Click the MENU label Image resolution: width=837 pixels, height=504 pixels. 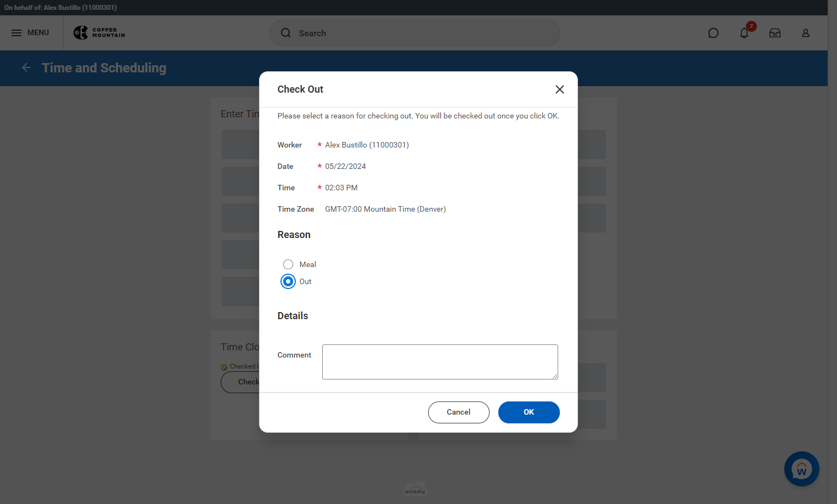click(x=38, y=33)
